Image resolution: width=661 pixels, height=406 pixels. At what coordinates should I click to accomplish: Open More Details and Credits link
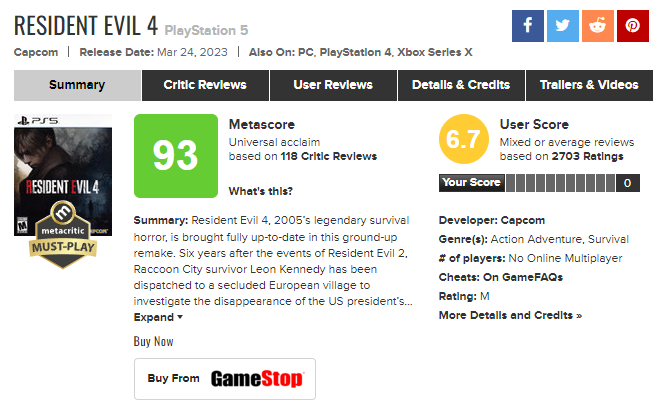tap(510, 315)
